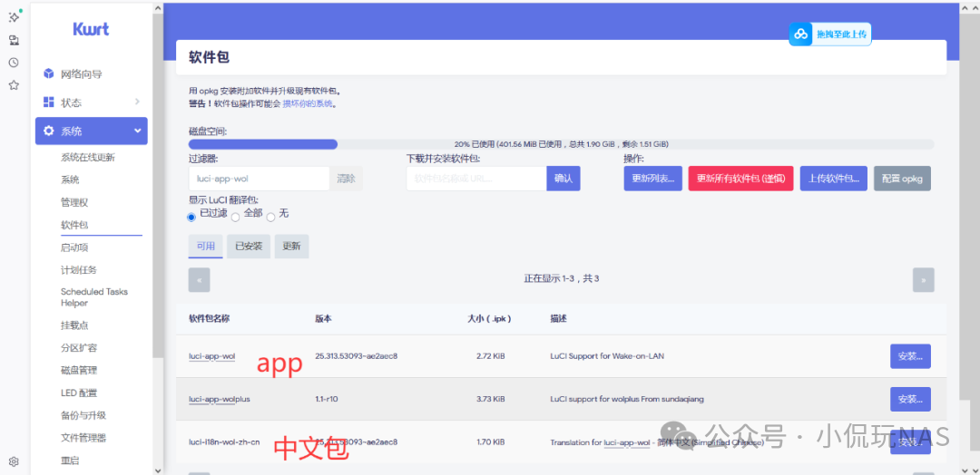Switch to the 更新 tab
This screenshot has width=980, height=475.
click(292, 246)
